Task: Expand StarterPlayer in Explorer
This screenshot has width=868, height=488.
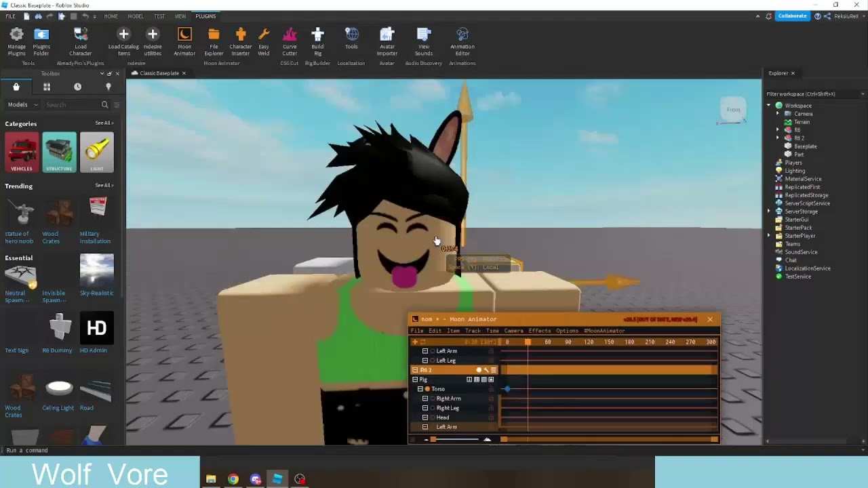Action: tap(769, 236)
